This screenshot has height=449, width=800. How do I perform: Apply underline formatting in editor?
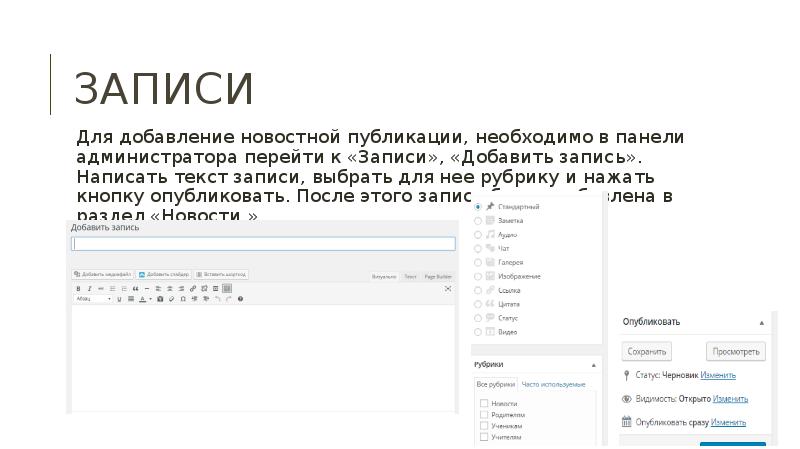(x=120, y=299)
